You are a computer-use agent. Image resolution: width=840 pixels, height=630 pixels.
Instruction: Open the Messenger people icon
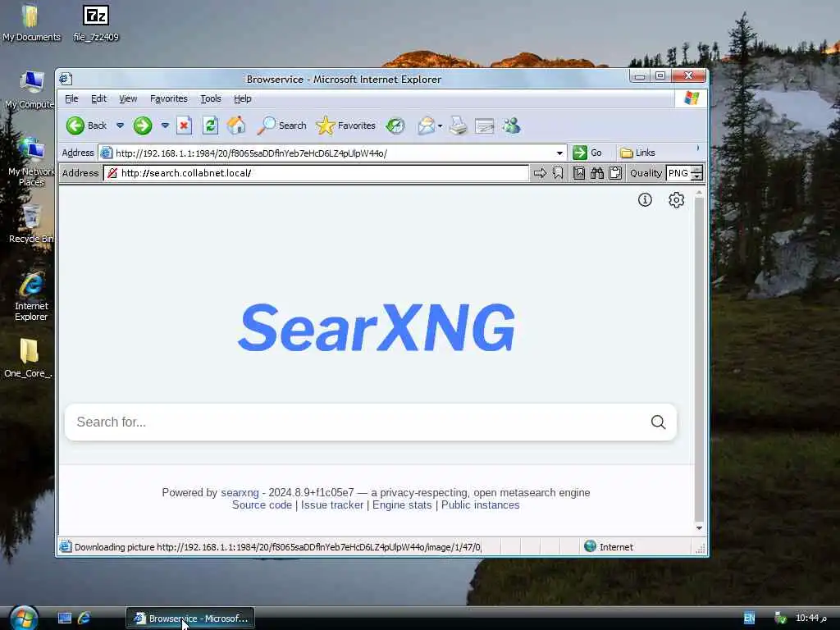tap(511, 126)
